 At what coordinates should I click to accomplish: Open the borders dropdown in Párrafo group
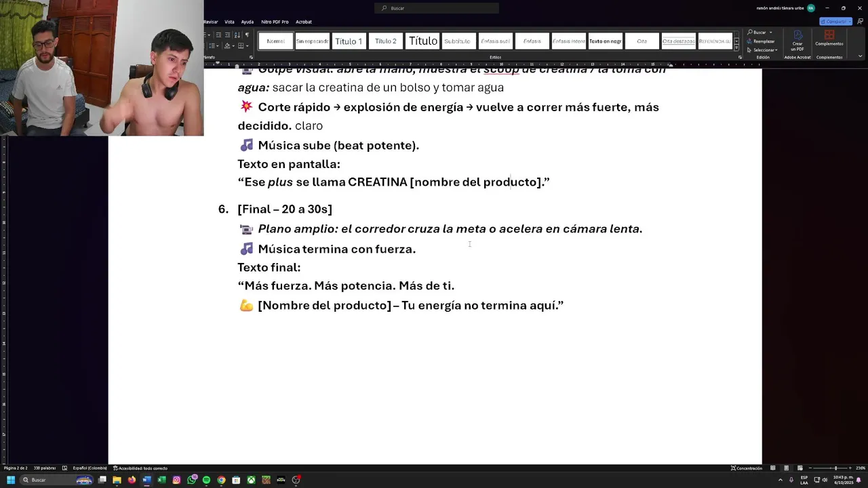(x=248, y=45)
